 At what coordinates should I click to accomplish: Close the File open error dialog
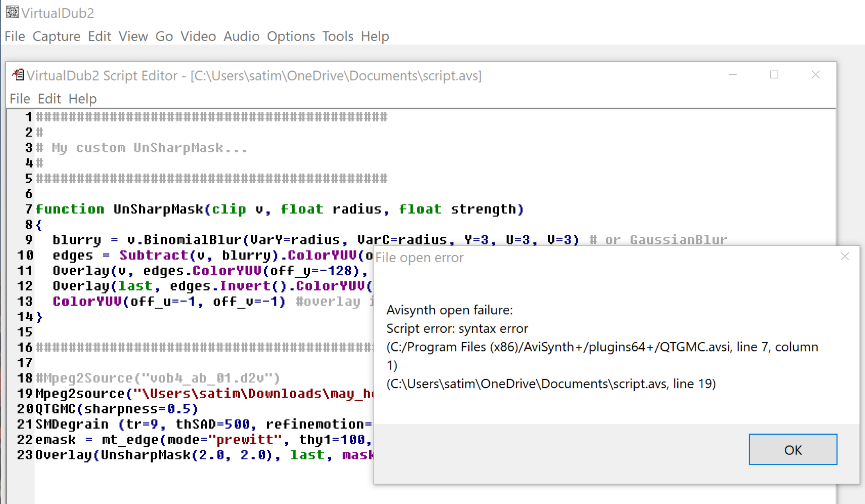click(x=845, y=257)
